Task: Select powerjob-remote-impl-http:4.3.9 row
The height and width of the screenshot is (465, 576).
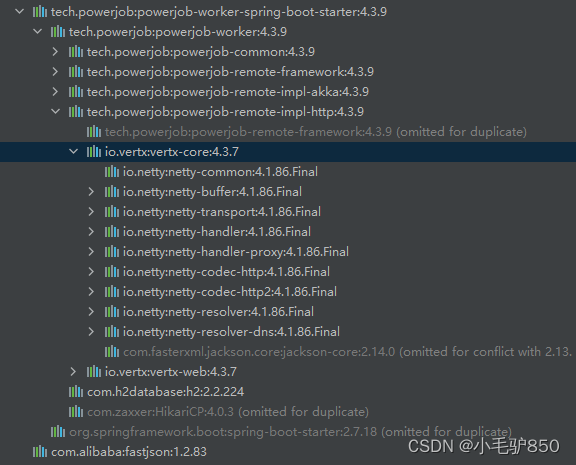Action: pos(288,112)
